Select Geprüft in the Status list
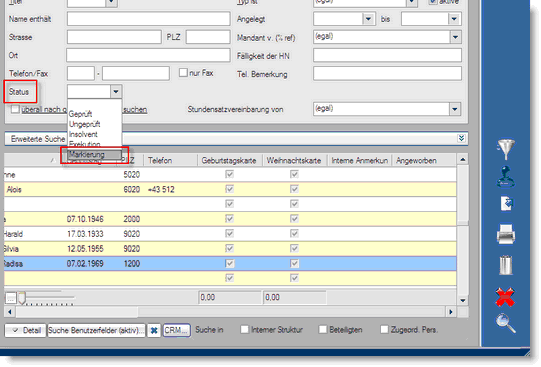This screenshot has width=541, height=367. click(80, 114)
